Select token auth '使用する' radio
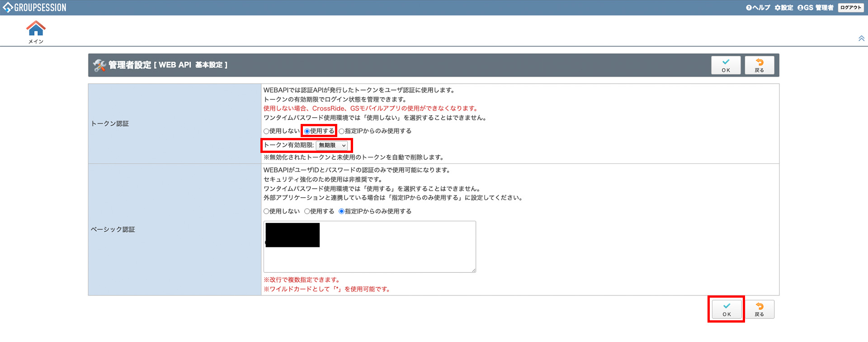Viewport: 868px width, 342px height. 307,131
